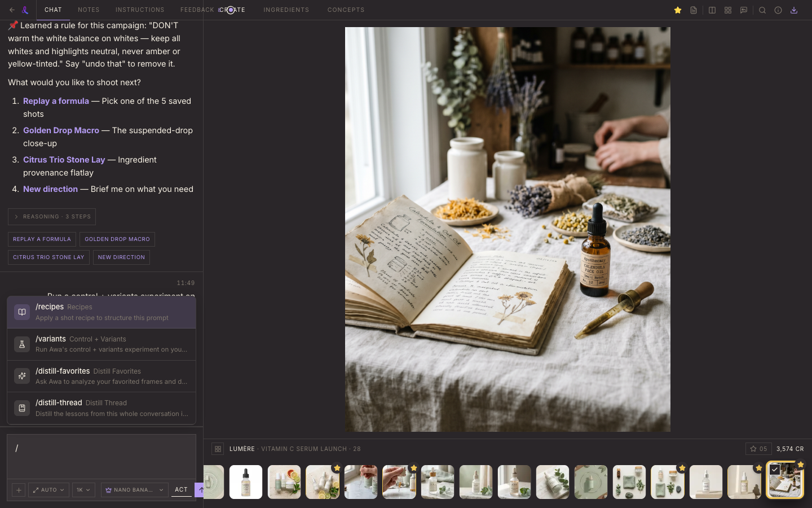Select the green circular emblem thumbnail
This screenshot has width=812, height=508.
coord(591,482)
